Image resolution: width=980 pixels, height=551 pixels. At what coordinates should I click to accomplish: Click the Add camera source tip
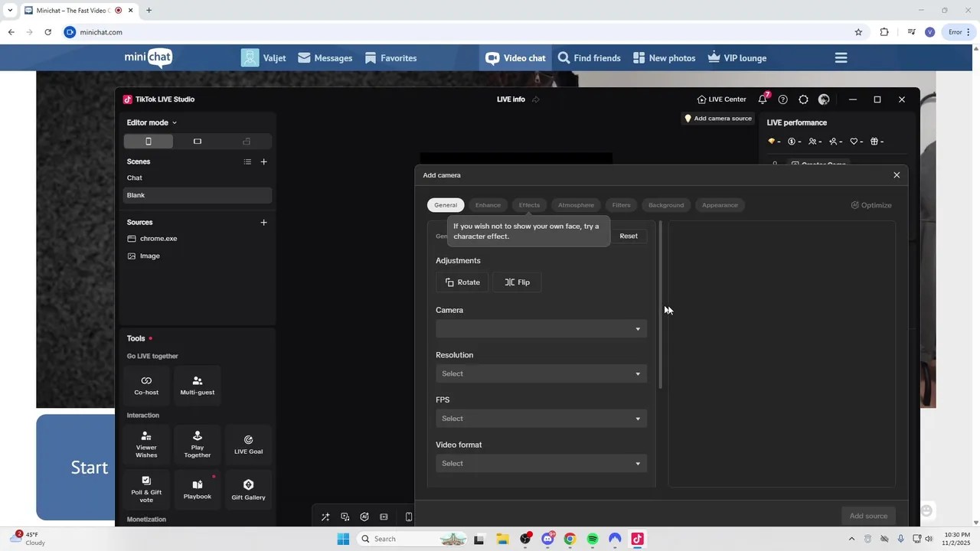coord(718,119)
